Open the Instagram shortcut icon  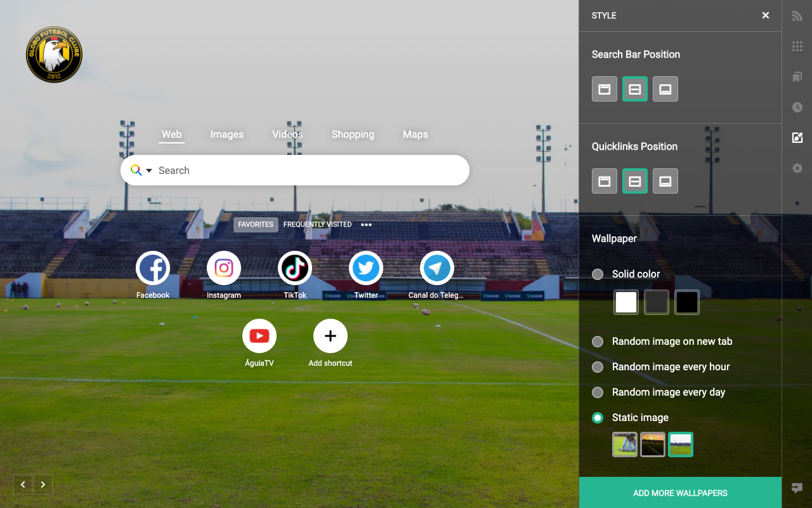point(224,269)
